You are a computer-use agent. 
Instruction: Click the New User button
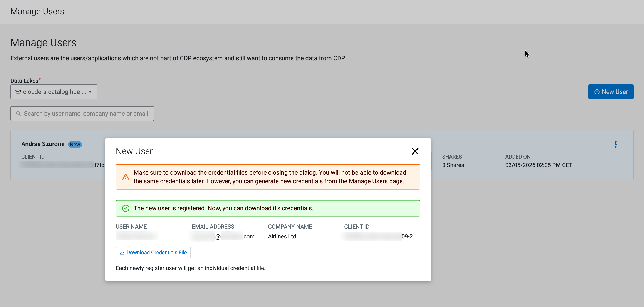(610, 92)
